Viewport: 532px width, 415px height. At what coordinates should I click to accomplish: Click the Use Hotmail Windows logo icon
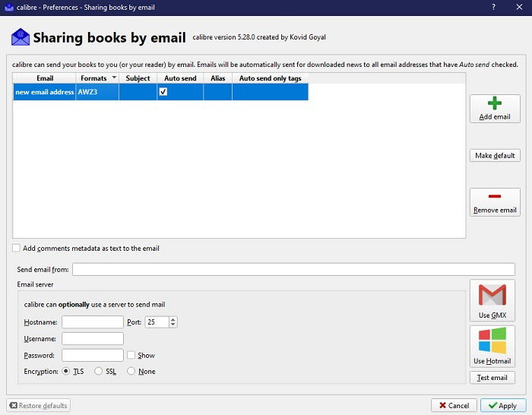click(492, 341)
